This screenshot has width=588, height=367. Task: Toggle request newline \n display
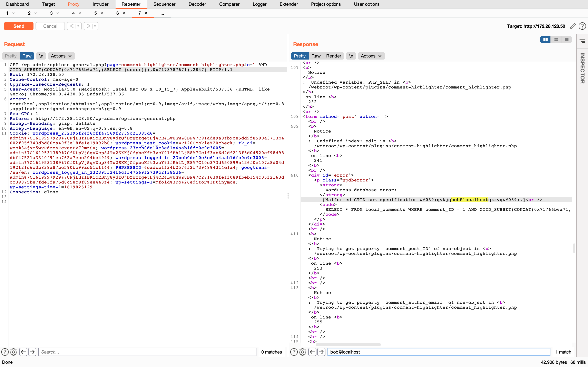point(41,56)
